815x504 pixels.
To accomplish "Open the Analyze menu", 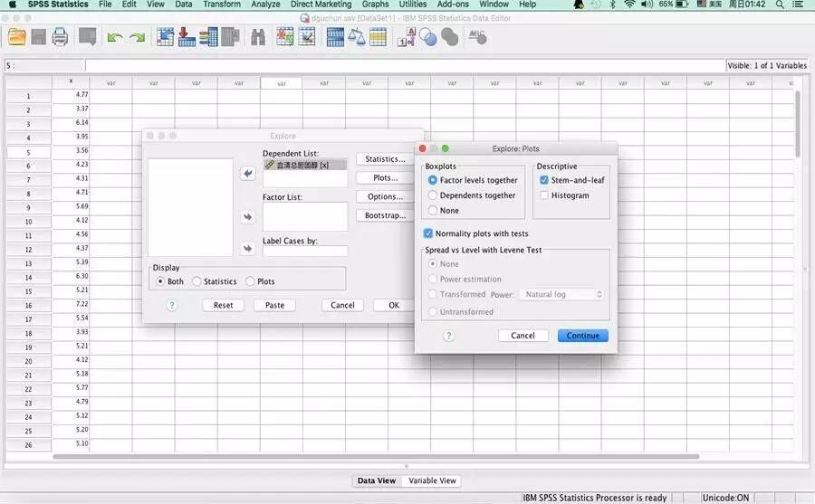I will point(265,5).
